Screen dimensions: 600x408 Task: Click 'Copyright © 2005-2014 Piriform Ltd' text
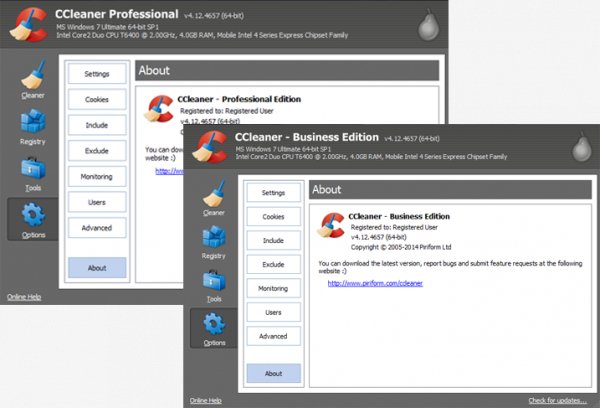(x=401, y=247)
